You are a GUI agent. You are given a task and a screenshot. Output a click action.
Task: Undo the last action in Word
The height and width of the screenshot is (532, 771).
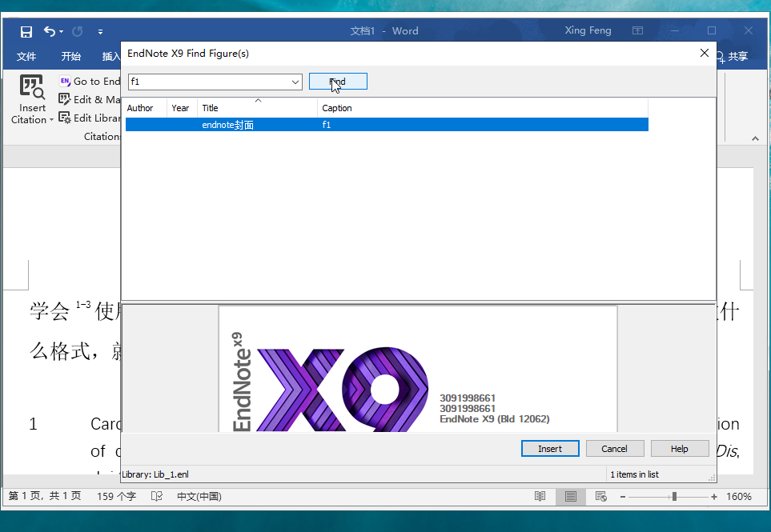pyautogui.click(x=49, y=31)
